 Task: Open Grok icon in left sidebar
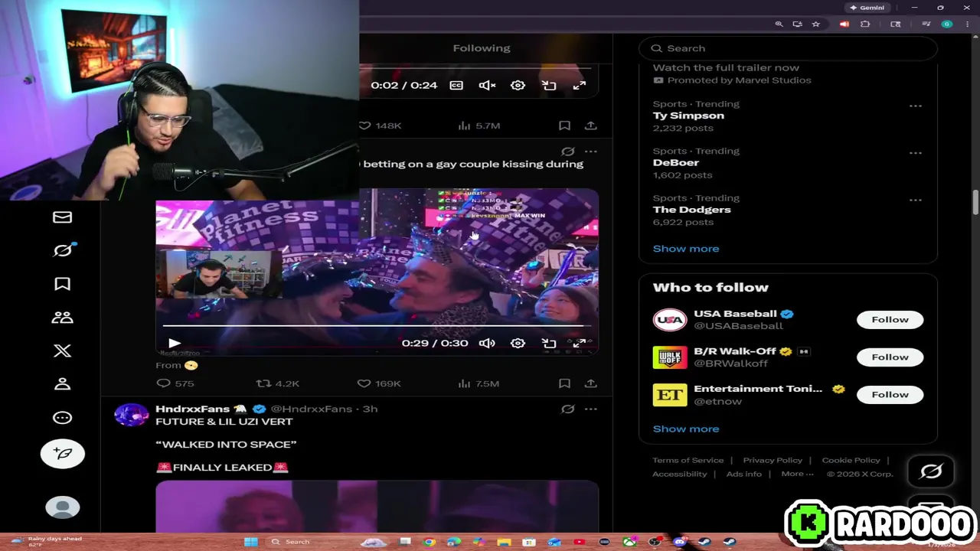[63, 250]
